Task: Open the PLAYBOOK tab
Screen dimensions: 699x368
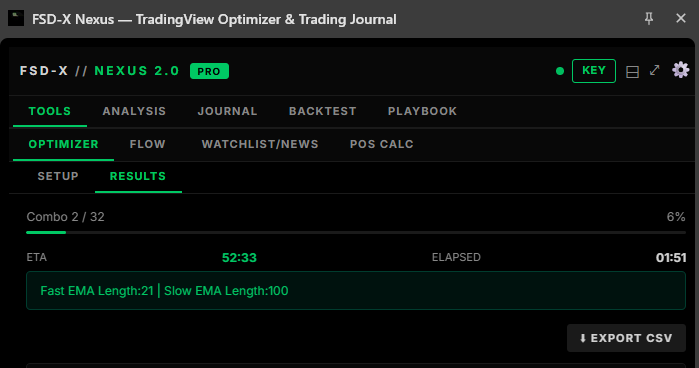Action: pos(422,111)
